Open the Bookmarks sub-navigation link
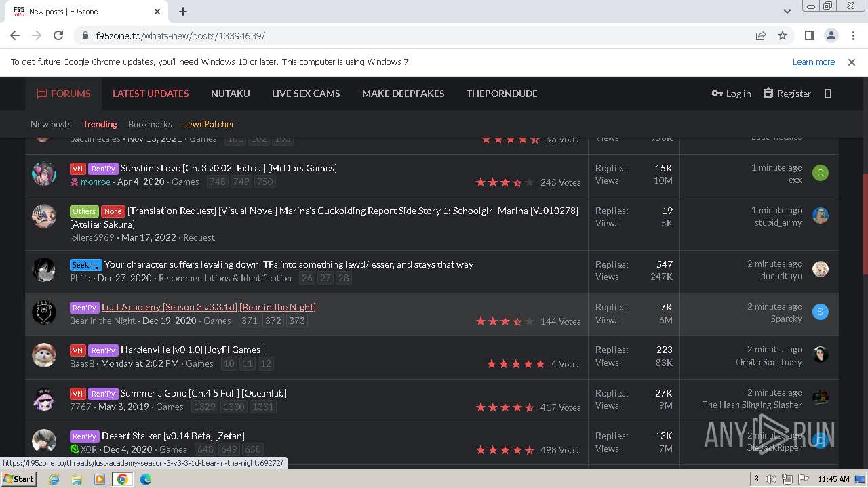The width and height of the screenshot is (868, 488). [x=150, y=124]
